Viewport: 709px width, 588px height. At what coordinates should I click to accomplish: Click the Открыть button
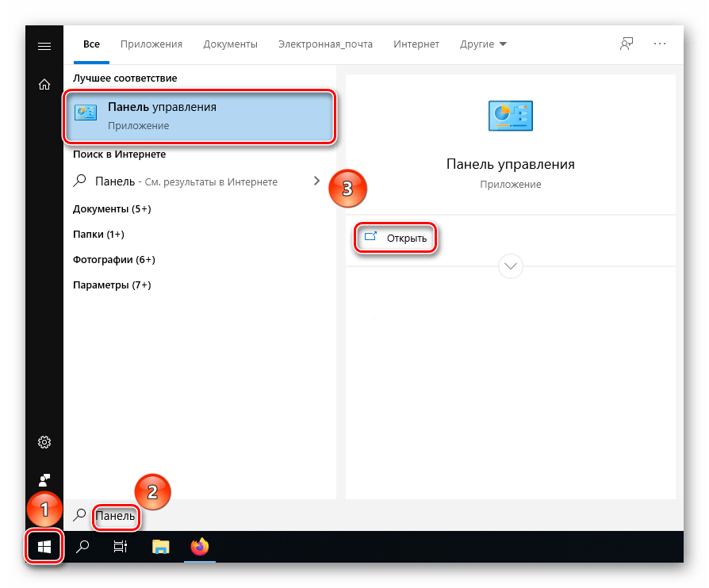coord(397,238)
